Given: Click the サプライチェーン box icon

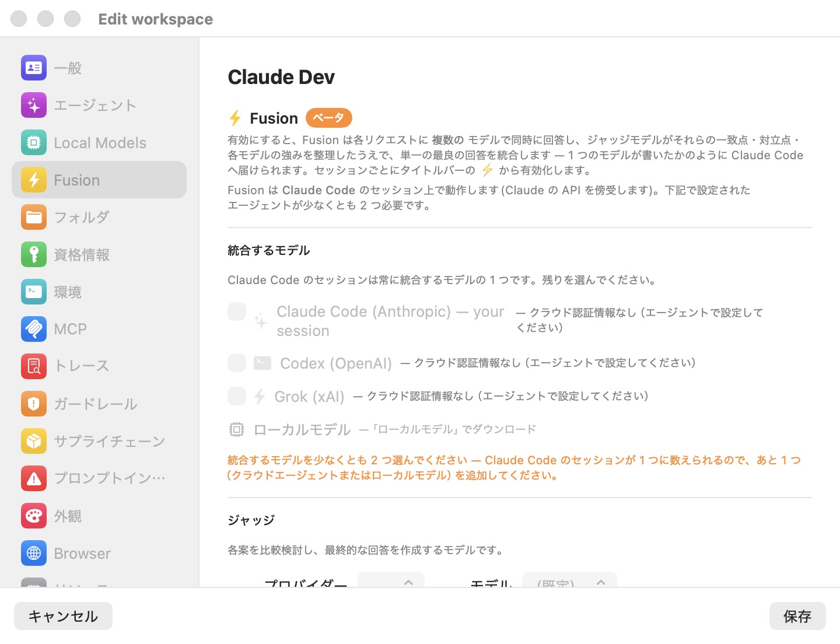Looking at the screenshot, I should coord(34,441).
